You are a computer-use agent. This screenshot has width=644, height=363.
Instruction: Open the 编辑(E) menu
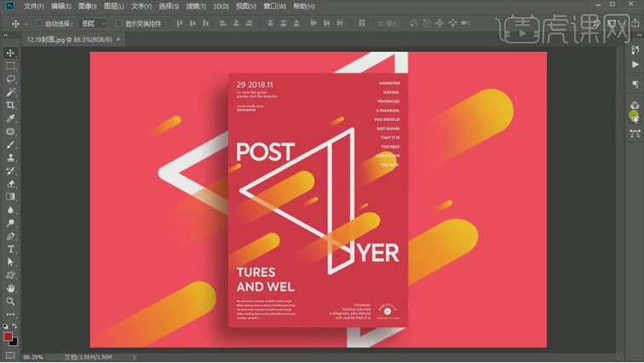pos(60,7)
